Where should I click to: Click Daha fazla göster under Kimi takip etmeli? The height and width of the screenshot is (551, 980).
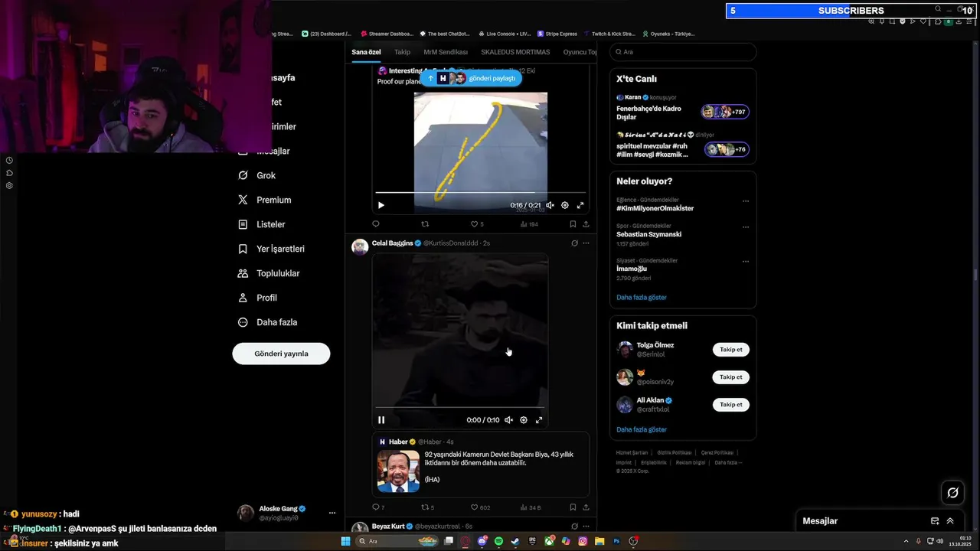point(642,429)
